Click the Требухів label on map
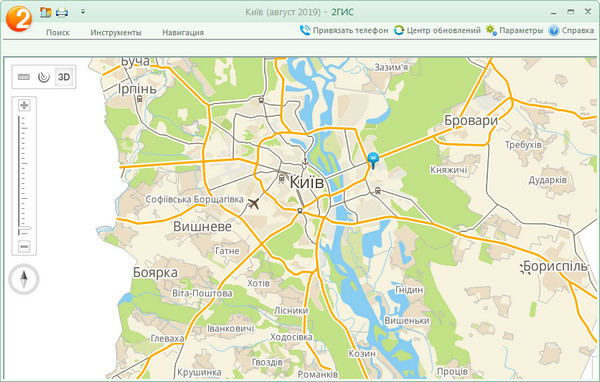This screenshot has width=600, height=382. pos(523,145)
